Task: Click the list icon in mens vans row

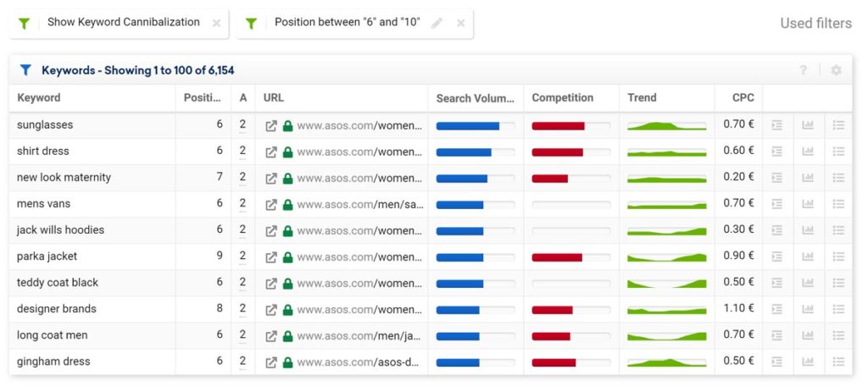Action: [838, 204]
